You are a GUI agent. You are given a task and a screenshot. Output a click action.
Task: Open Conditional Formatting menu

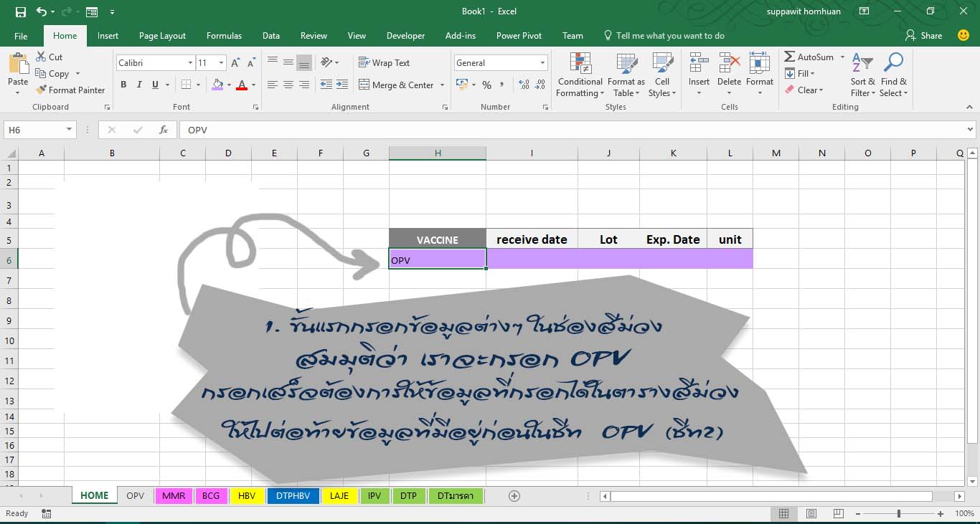pyautogui.click(x=580, y=75)
